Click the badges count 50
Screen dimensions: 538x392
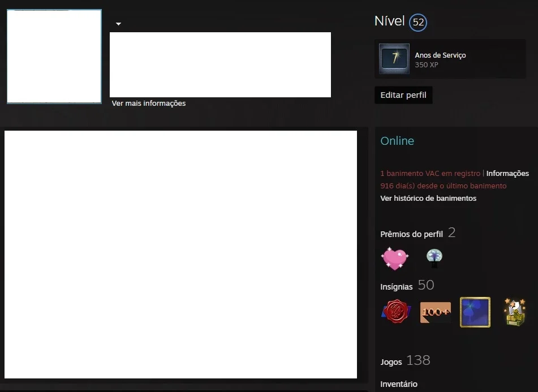(x=426, y=285)
